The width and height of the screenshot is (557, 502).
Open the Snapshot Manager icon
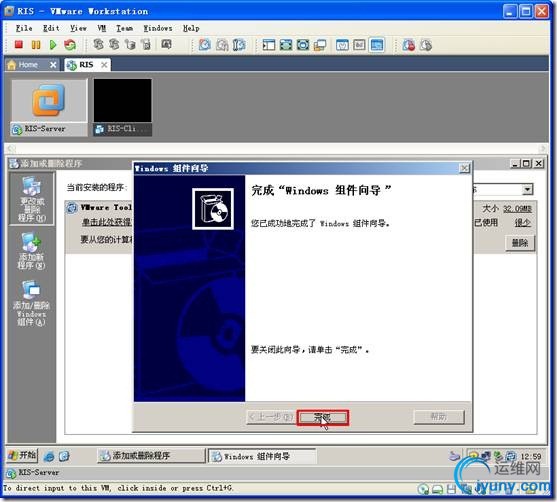pyautogui.click(x=239, y=45)
